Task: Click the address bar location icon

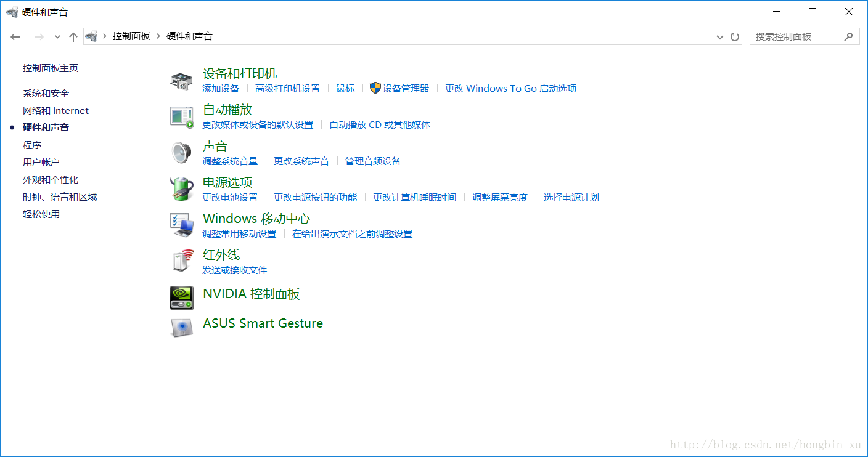Action: [x=91, y=36]
